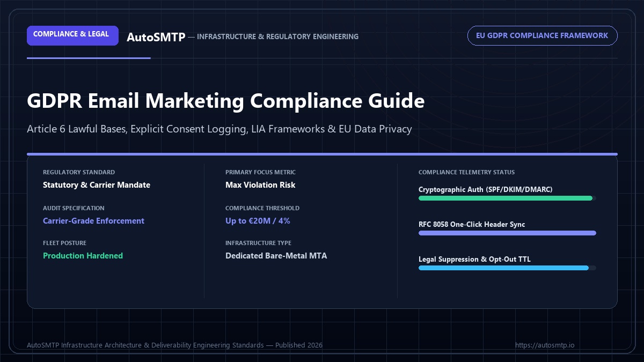Click the EU GDPR COMPLIANCE FRAMEWORK pill

(x=542, y=35)
